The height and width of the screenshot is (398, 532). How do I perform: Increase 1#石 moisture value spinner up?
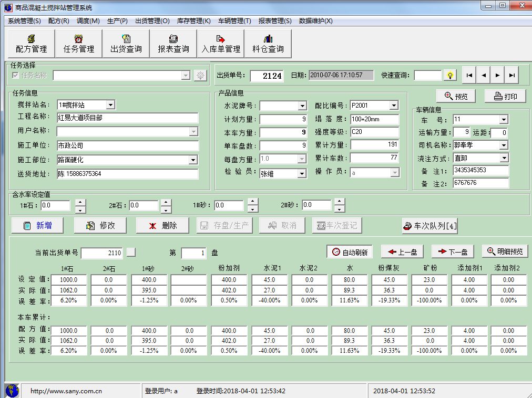point(80,202)
